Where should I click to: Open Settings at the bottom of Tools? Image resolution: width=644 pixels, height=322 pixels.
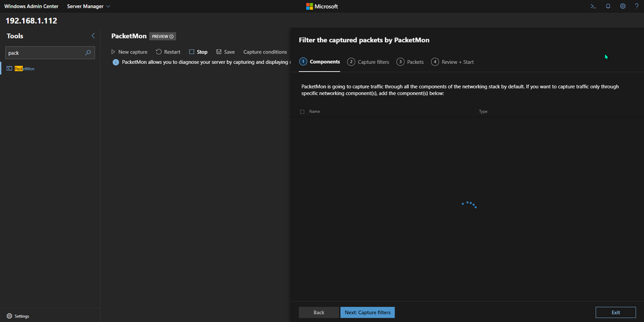(x=17, y=316)
